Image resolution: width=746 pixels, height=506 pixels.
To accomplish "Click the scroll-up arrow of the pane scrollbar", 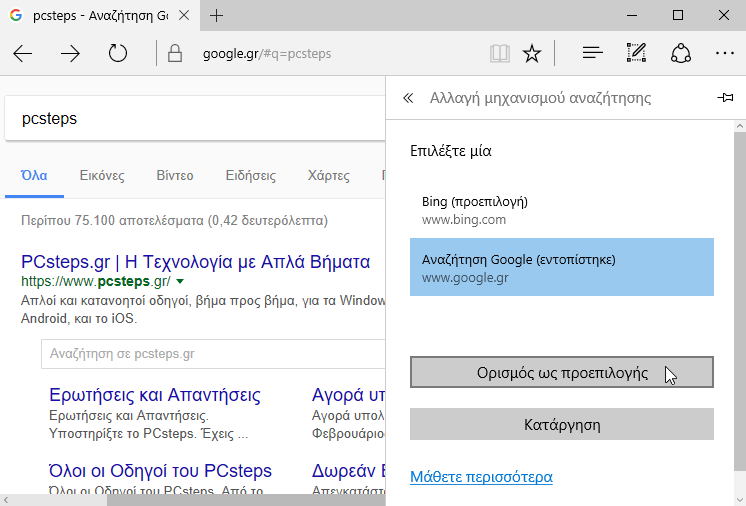I will 740,126.
